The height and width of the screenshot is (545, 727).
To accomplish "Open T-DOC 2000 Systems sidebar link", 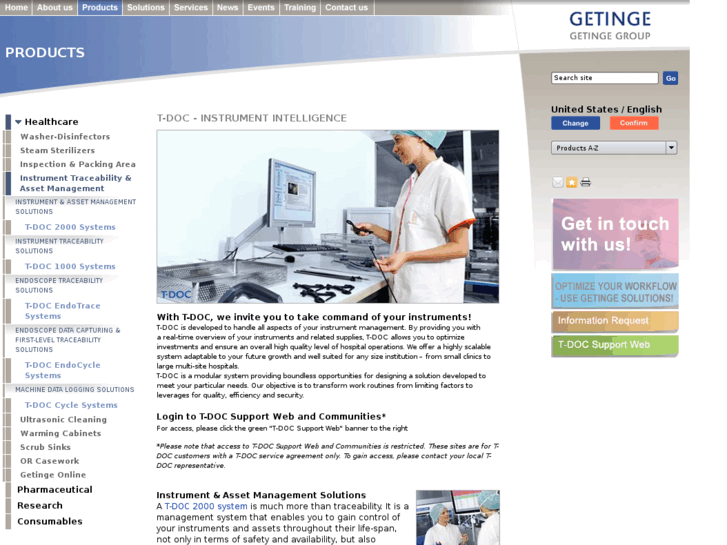I will (x=70, y=227).
